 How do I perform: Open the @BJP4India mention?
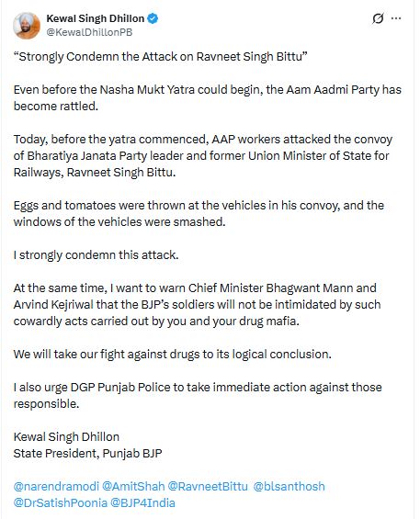click(x=142, y=502)
